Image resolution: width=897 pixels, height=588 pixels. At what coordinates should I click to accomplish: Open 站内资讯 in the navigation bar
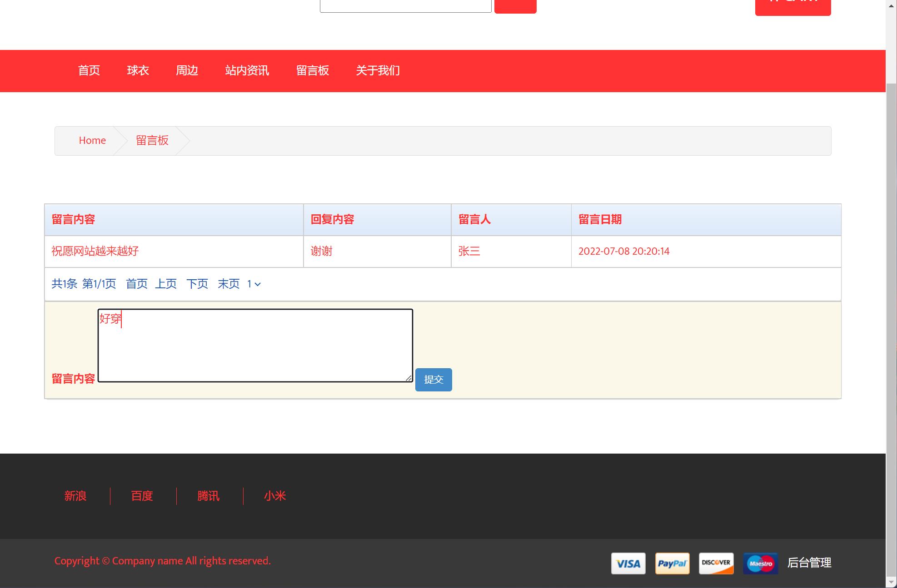click(247, 71)
